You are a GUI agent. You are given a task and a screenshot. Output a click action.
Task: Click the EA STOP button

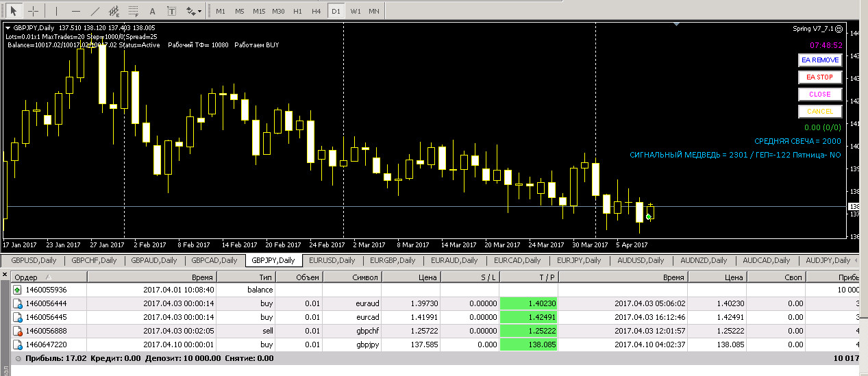pos(819,77)
